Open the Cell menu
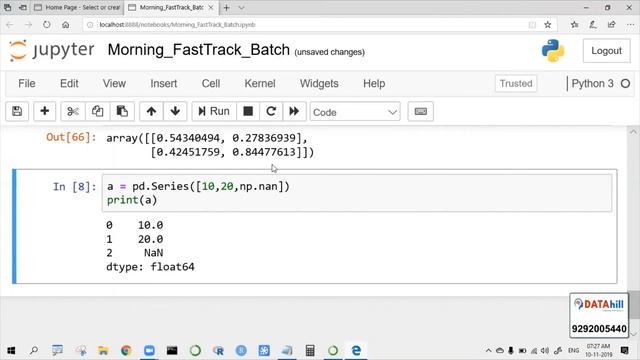Screen dimensions: 640x360 pos(211,84)
